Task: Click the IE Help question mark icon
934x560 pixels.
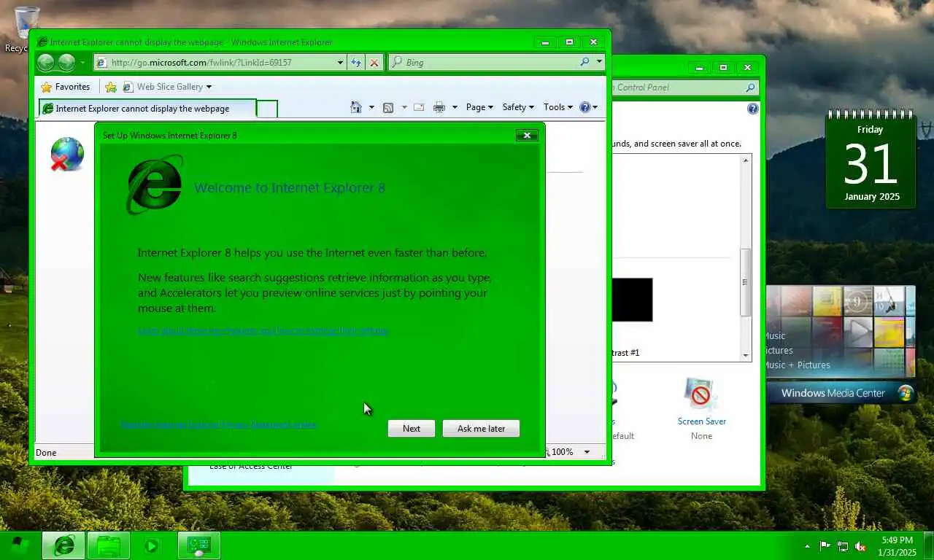Action: [x=584, y=107]
